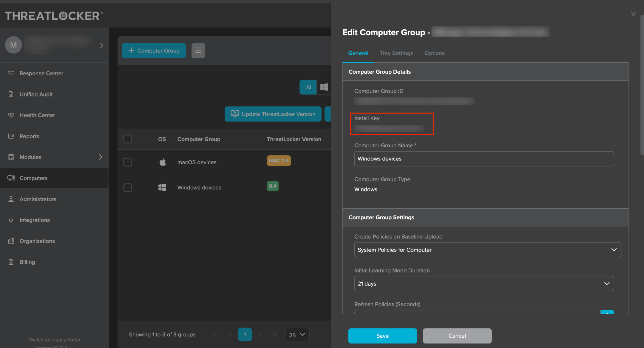Check the Windows devices row checkbox
The width and height of the screenshot is (644, 348).
[x=128, y=188]
